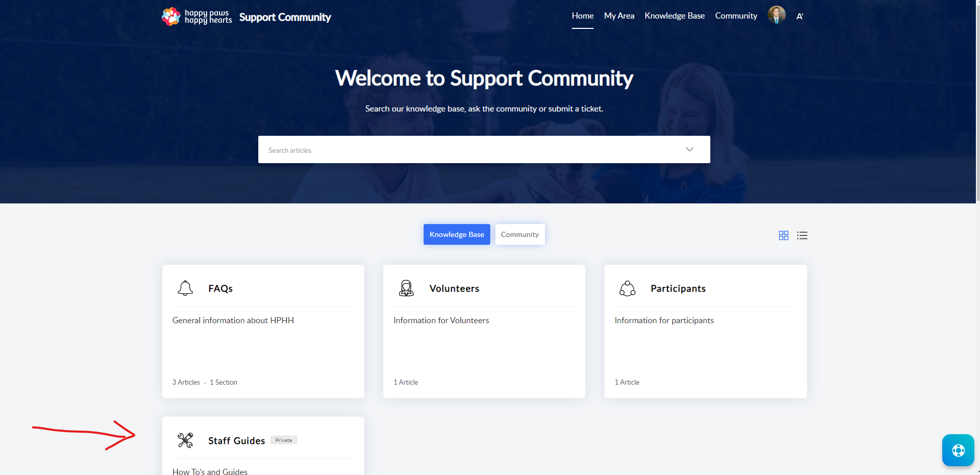Open the user profile avatar
Image resolution: width=980 pixels, height=475 pixels.
[x=776, y=15]
